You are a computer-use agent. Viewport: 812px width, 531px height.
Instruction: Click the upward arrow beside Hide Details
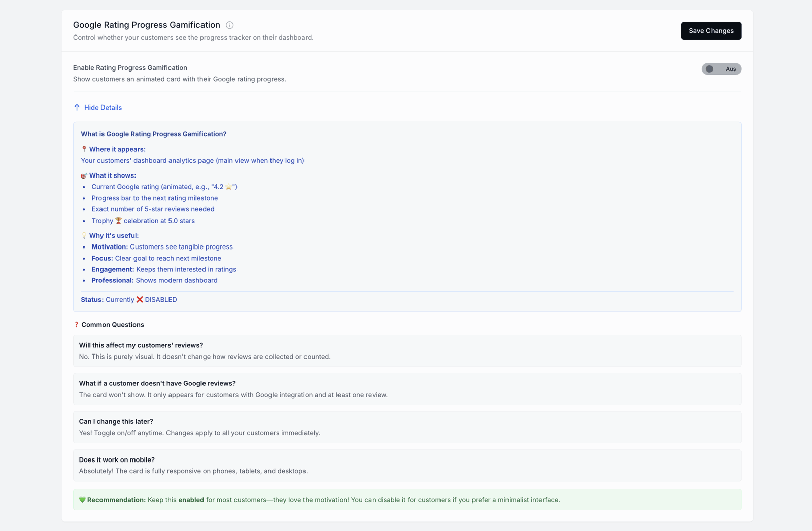pyautogui.click(x=77, y=107)
